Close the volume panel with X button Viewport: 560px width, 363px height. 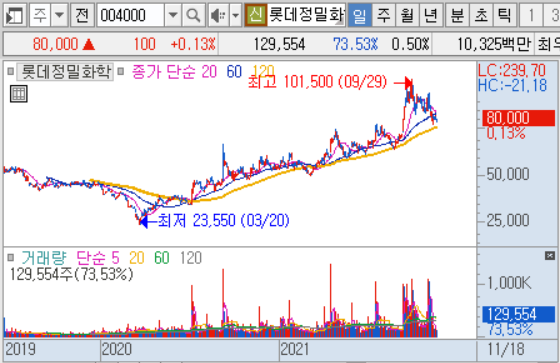[550, 255]
